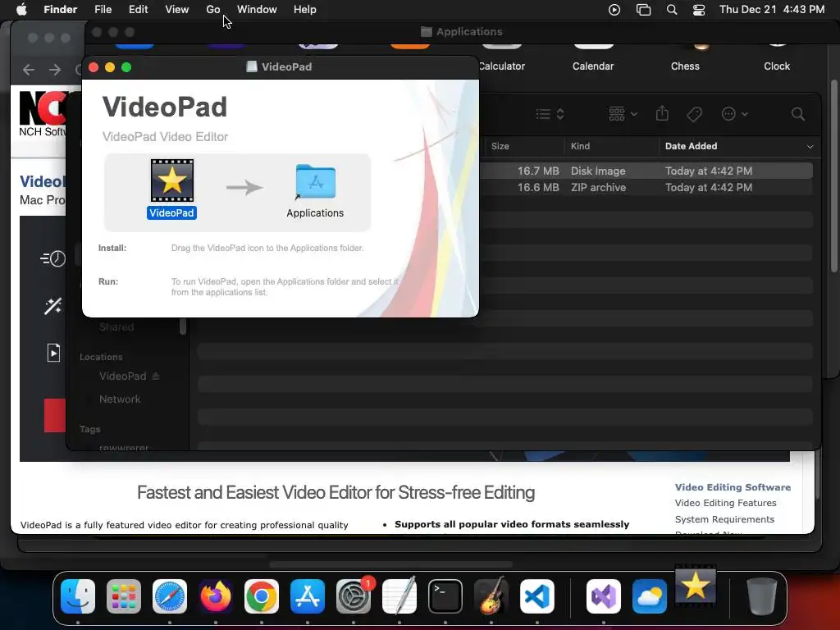Viewport: 840px width, 630px height.
Task: Open the Help menu
Action: 305,10
